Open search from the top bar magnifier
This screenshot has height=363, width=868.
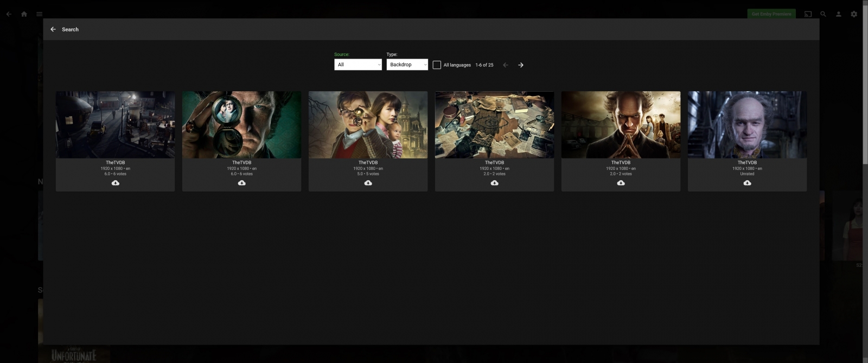[823, 14]
